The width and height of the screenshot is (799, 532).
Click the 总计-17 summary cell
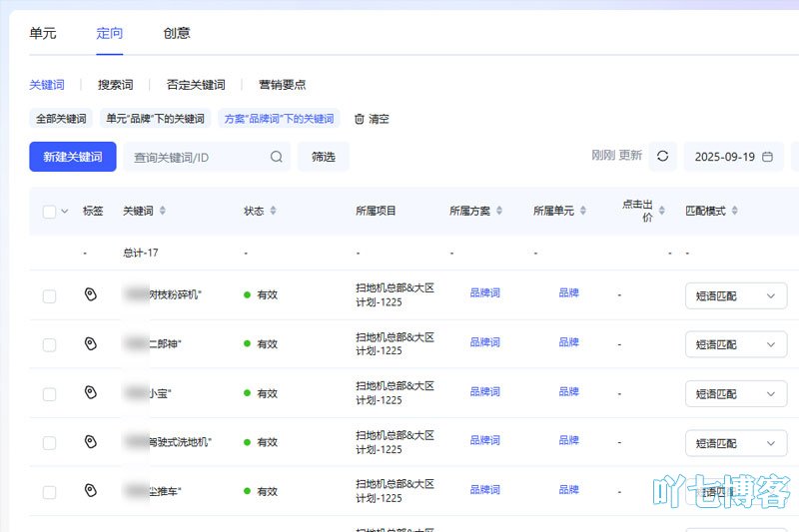tap(141, 253)
